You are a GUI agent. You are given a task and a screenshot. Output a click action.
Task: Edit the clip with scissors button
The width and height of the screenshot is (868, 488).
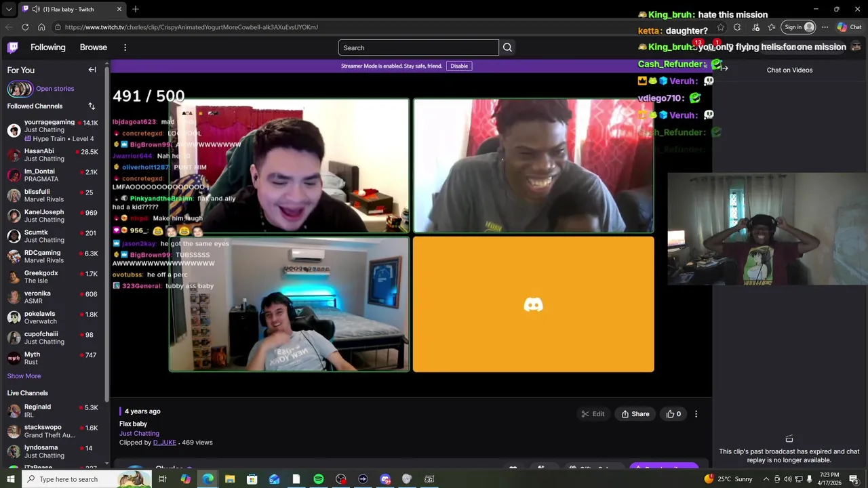593,414
